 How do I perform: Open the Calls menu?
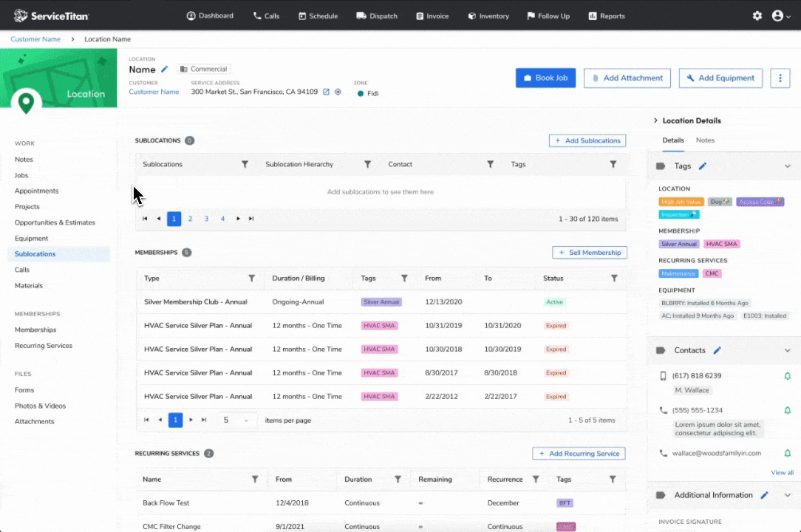click(266, 16)
